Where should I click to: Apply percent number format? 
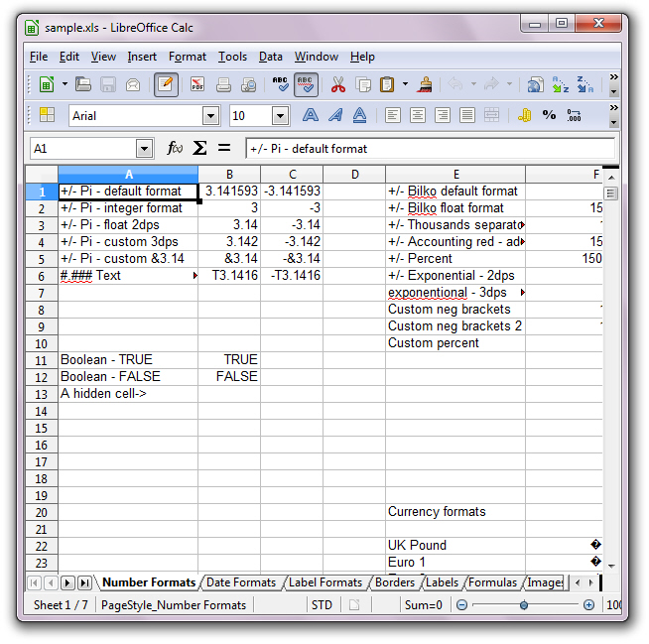coord(549,115)
